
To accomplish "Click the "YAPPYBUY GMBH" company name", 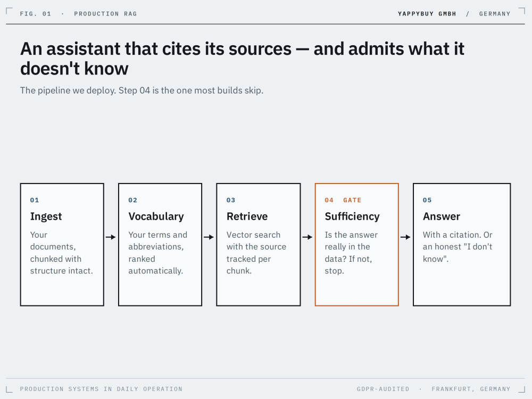I will (427, 14).
